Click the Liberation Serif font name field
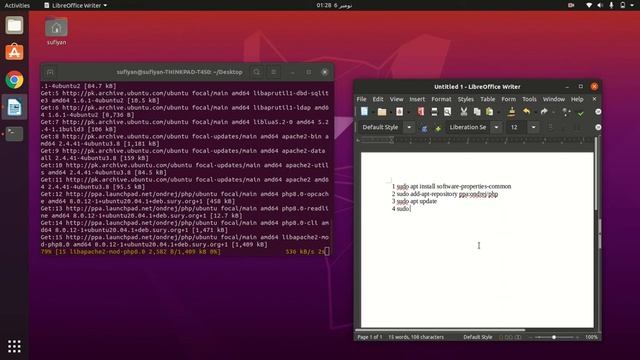The image size is (640, 360). 469,127
